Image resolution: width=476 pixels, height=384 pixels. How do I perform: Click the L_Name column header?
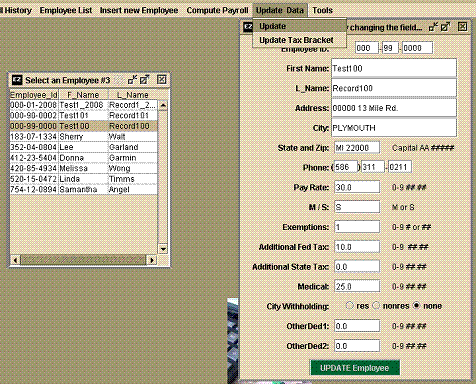pos(133,95)
